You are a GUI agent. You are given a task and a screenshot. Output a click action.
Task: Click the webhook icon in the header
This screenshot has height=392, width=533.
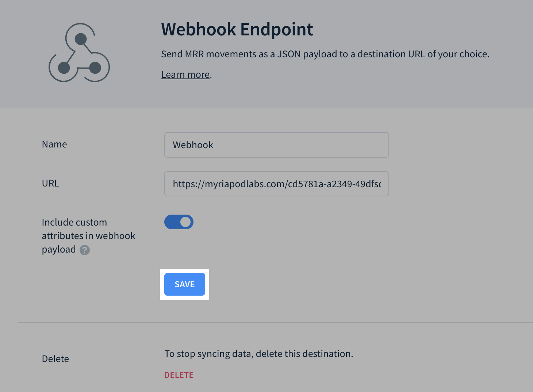78,53
